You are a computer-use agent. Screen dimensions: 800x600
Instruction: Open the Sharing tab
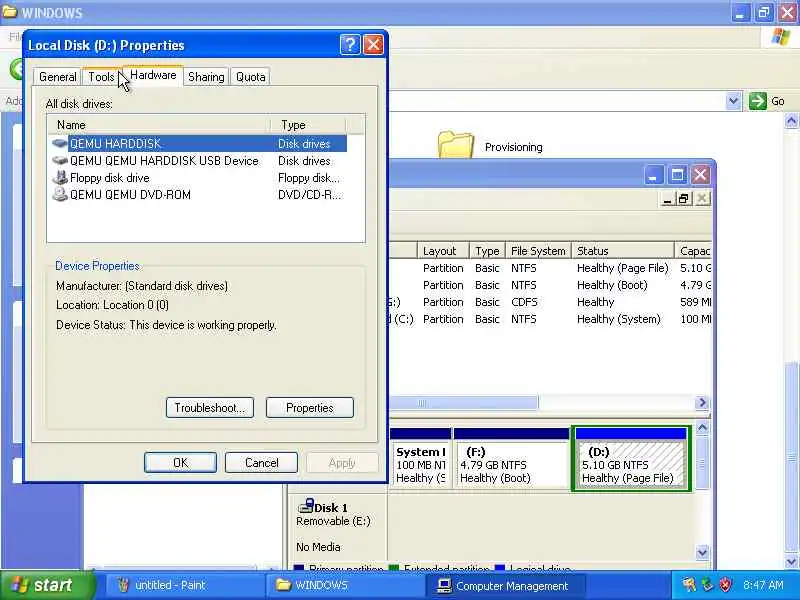pos(206,77)
